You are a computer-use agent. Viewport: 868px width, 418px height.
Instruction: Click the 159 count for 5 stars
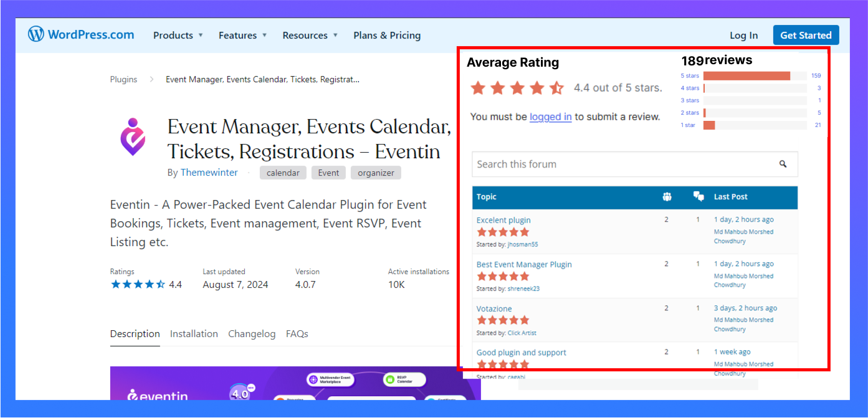pos(816,76)
